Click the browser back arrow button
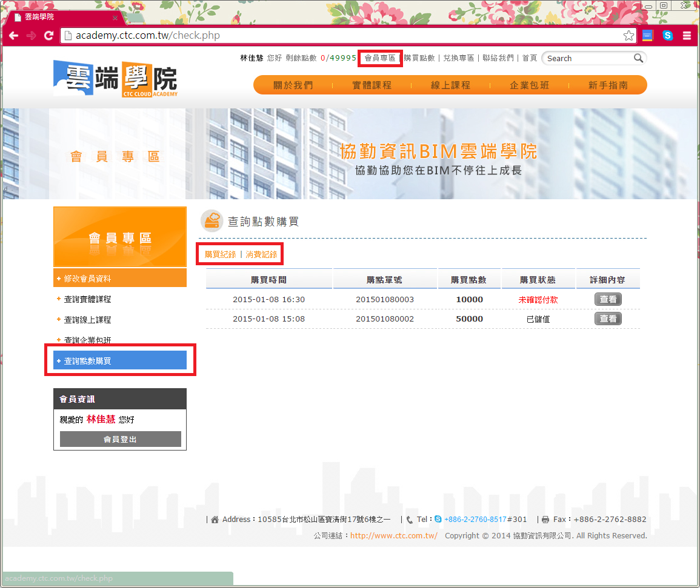The width and height of the screenshot is (700, 588). tap(13, 36)
